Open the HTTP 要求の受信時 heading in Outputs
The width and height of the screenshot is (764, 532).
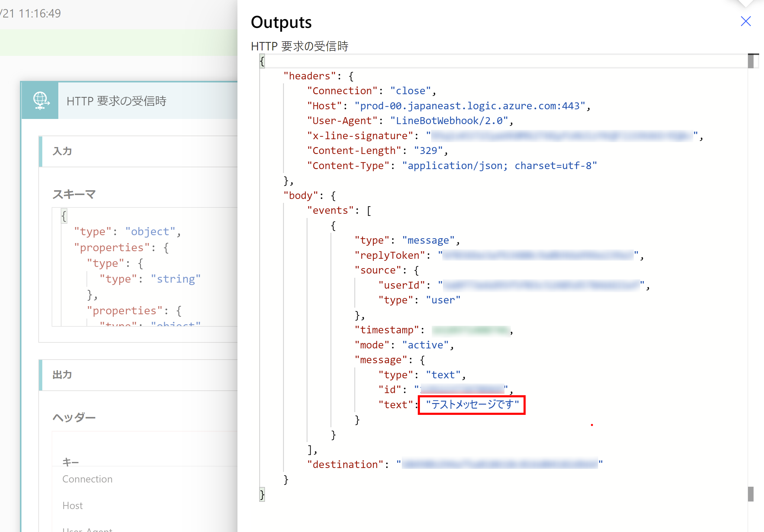299,46
